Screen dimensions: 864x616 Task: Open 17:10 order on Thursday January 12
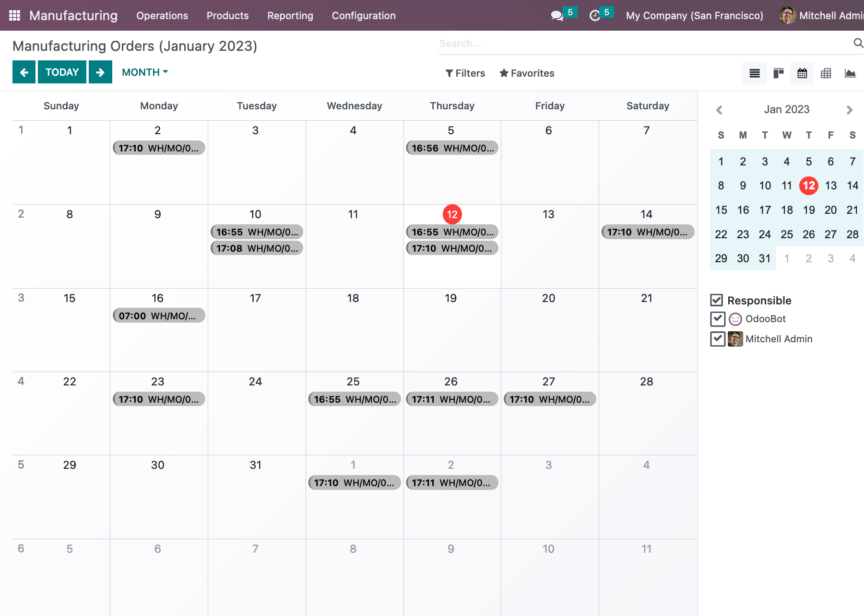pos(452,248)
